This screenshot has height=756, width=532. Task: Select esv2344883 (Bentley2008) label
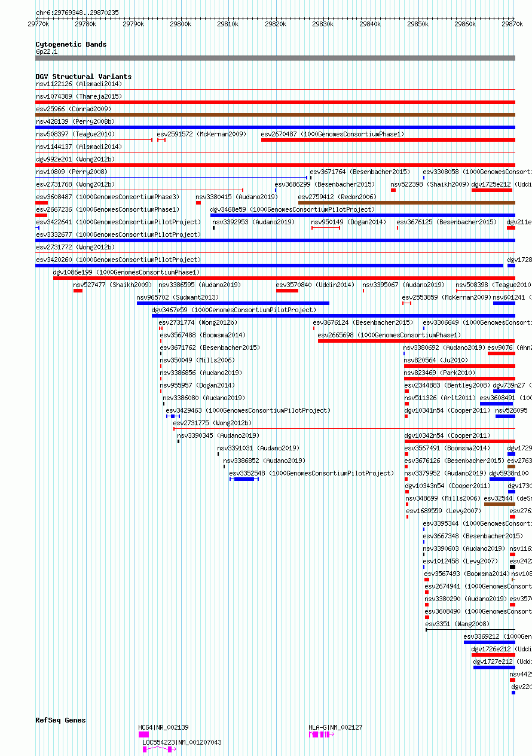point(447,385)
